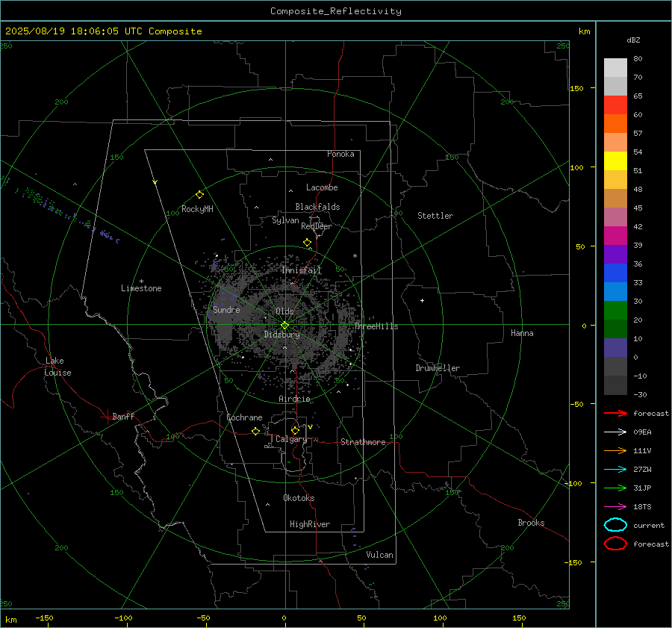Click the Drumheller town label
Screen dimensions: 672x628
(x=438, y=368)
